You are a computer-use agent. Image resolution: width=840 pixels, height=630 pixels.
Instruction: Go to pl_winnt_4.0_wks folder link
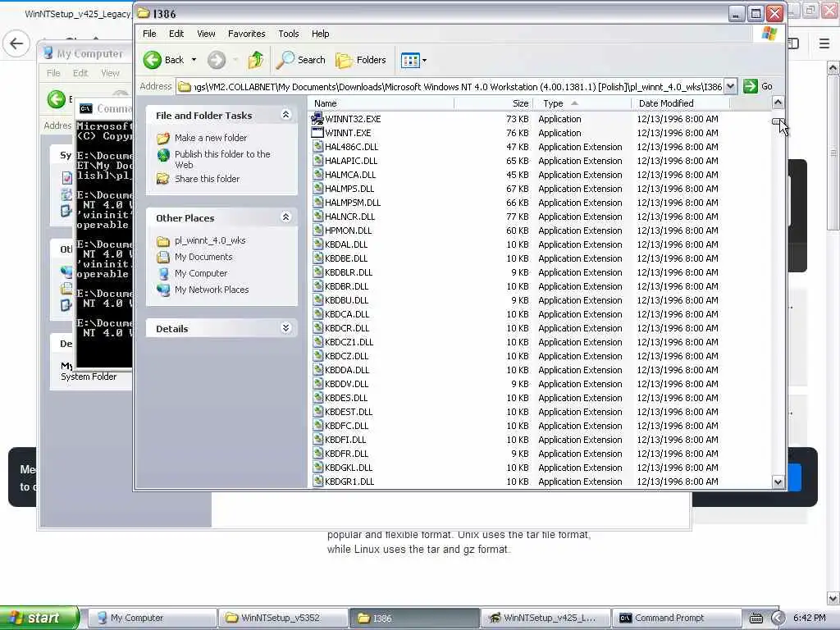point(210,240)
